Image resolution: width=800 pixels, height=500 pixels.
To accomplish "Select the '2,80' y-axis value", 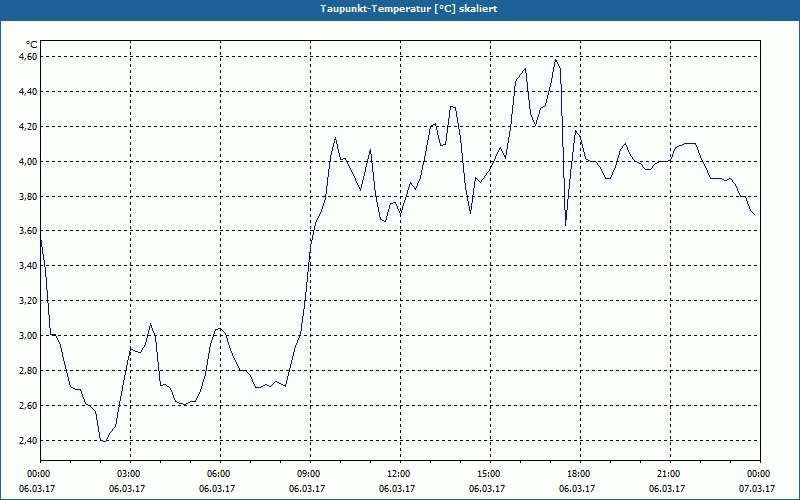I will click(28, 371).
